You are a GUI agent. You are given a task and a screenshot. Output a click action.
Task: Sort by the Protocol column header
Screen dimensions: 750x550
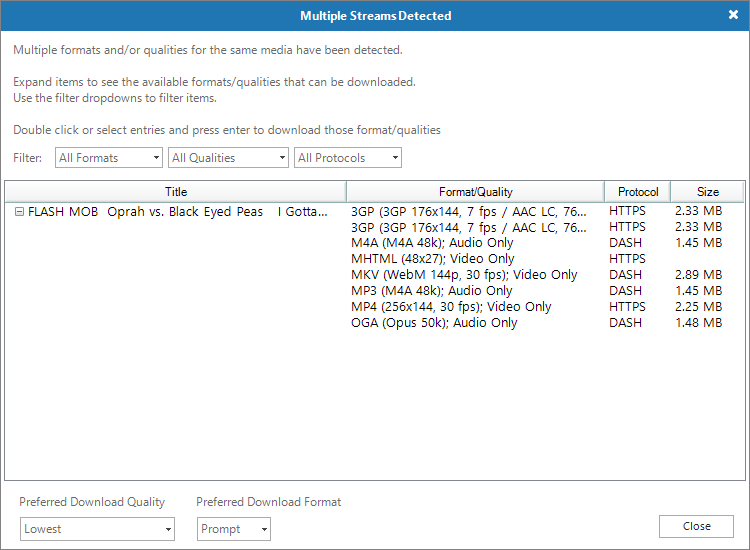coord(638,192)
